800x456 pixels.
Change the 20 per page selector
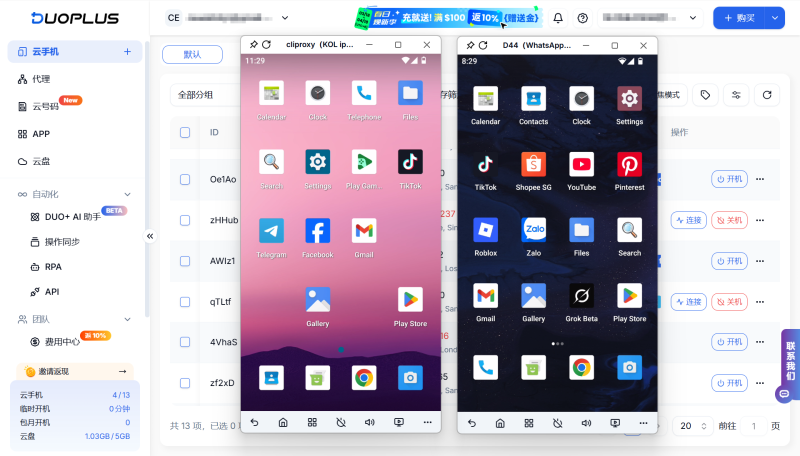pos(692,426)
